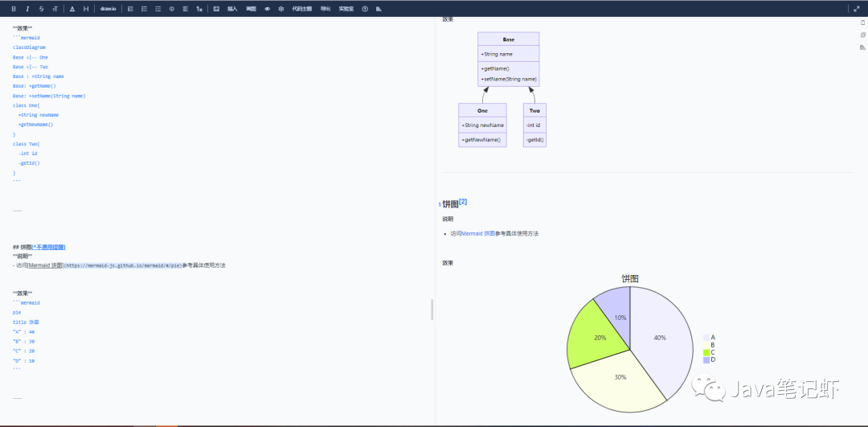Image resolution: width=868 pixels, height=427 pixels.
Task: Click the Base class box title
Action: (x=508, y=40)
